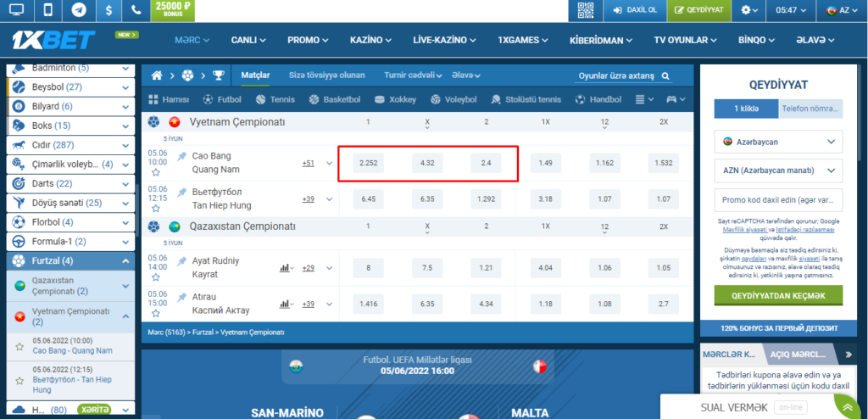
Task: Favorite the Вьетфутбол match star
Action: 156,209
